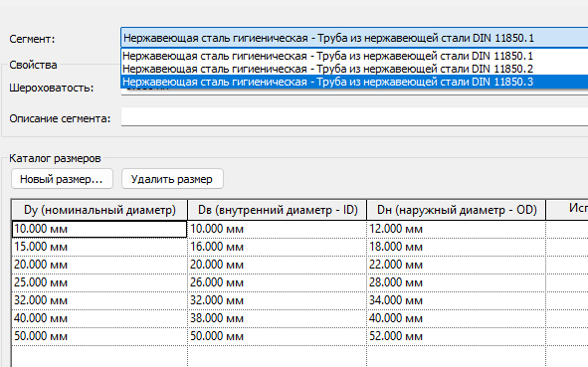This screenshot has width=588, height=367.
Task: Select outer diameter cell 34.000 мм
Action: [457, 300]
